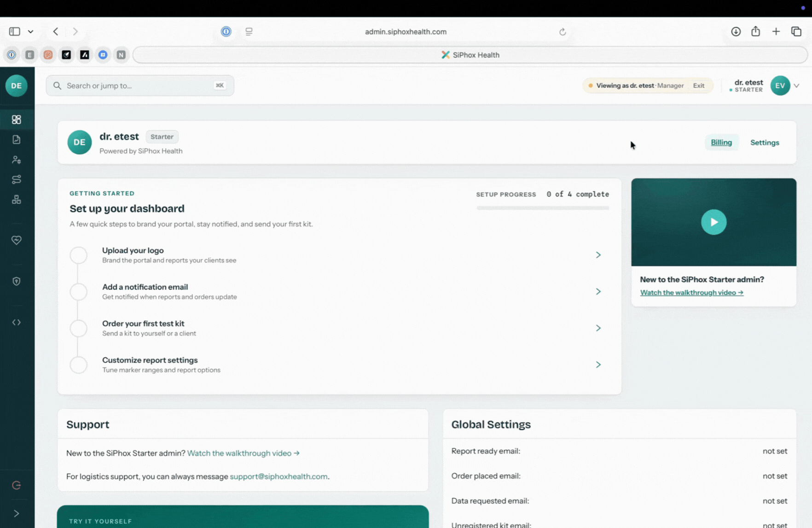Open the heart health icon in sidebar
Image resolution: width=812 pixels, height=528 pixels.
pyautogui.click(x=17, y=240)
